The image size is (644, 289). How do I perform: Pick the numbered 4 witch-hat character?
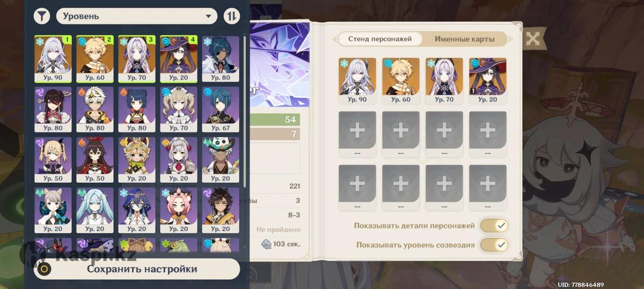pos(179,58)
